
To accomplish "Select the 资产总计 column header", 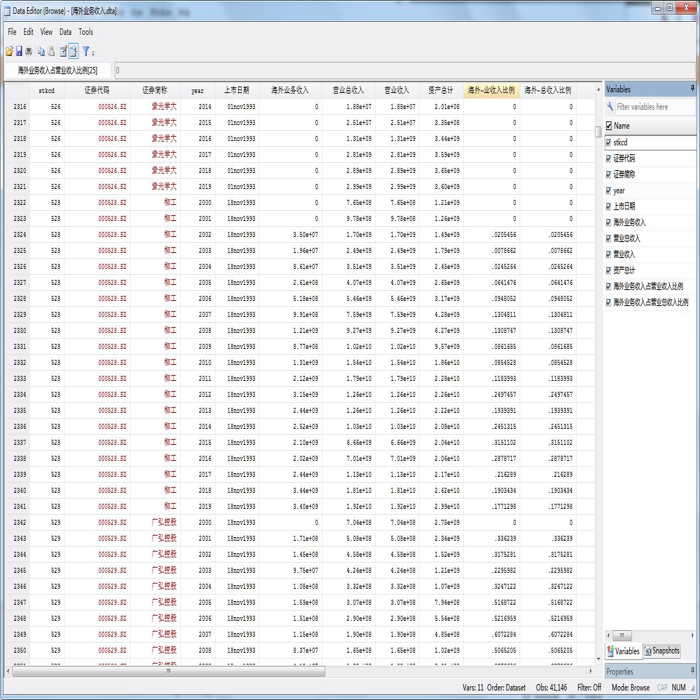I will click(441, 90).
